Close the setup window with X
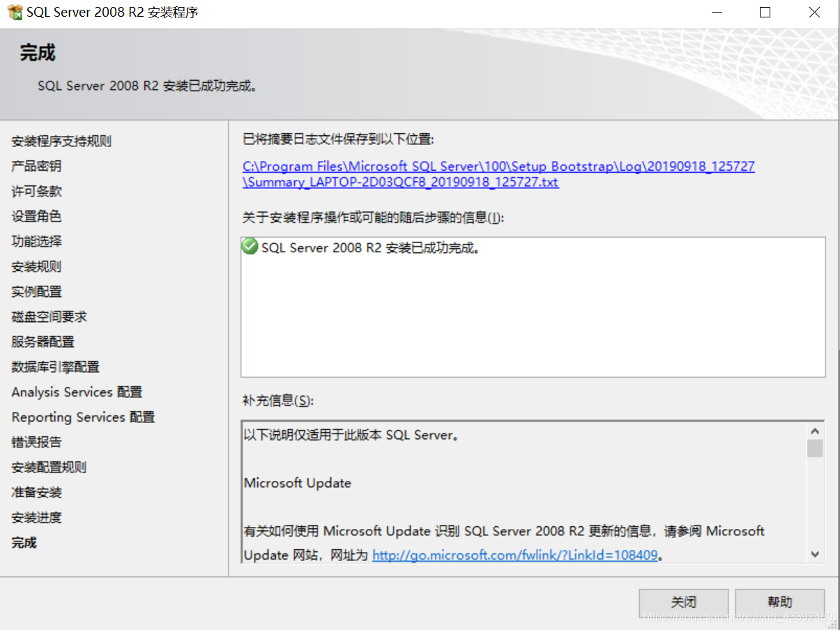840x630 pixels. [814, 12]
